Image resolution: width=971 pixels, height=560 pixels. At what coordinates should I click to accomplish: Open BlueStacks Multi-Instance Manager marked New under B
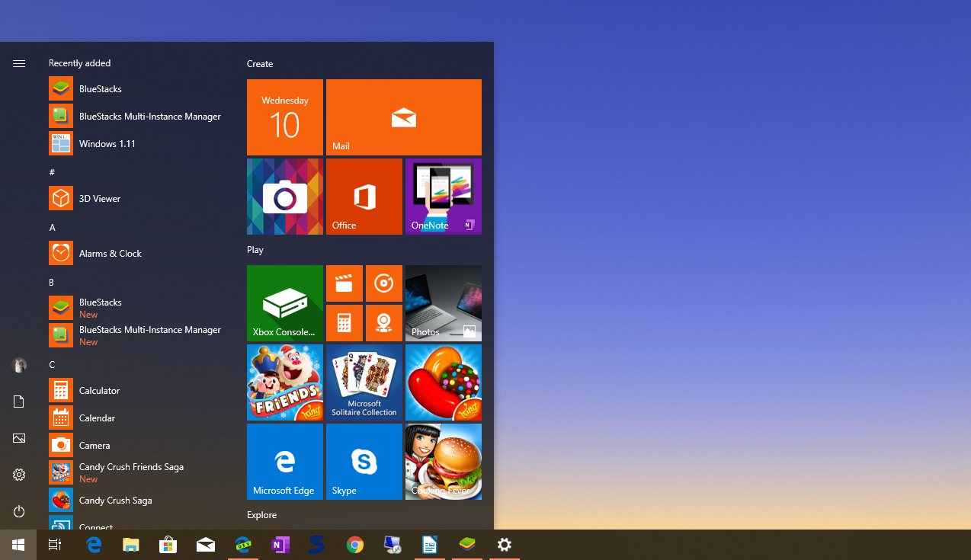coord(137,335)
